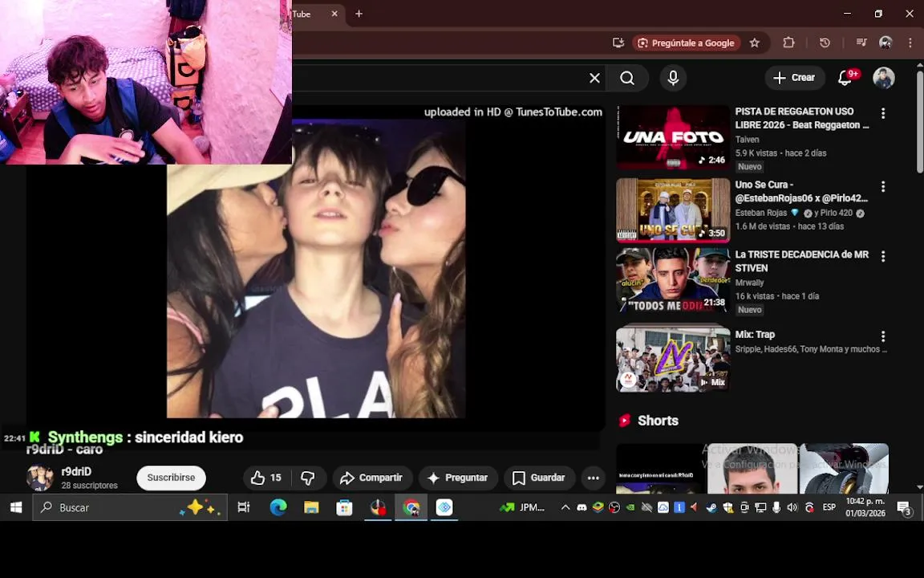Viewport: 924px width, 578px height.
Task: Expand hidden system tray icons chevron
Action: [565, 507]
